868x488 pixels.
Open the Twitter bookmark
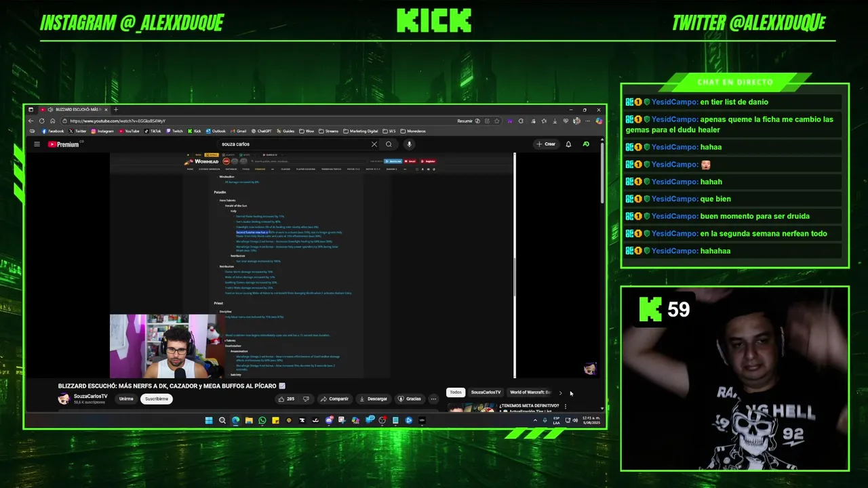coord(77,131)
